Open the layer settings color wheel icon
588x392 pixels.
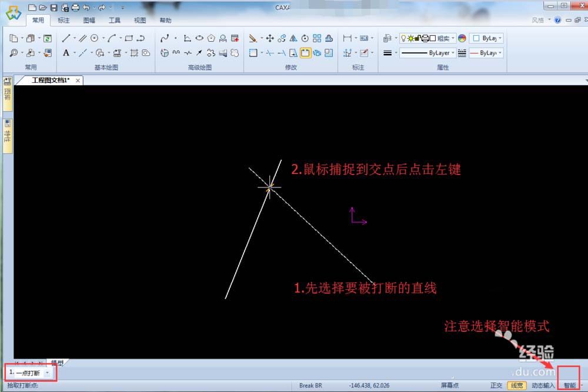pyautogui.click(x=462, y=38)
